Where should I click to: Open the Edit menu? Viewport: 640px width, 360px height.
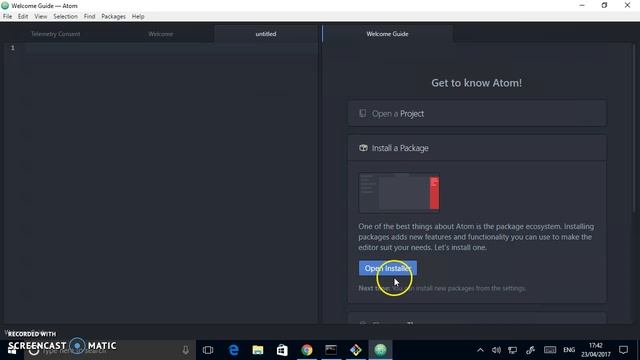pos(23,16)
